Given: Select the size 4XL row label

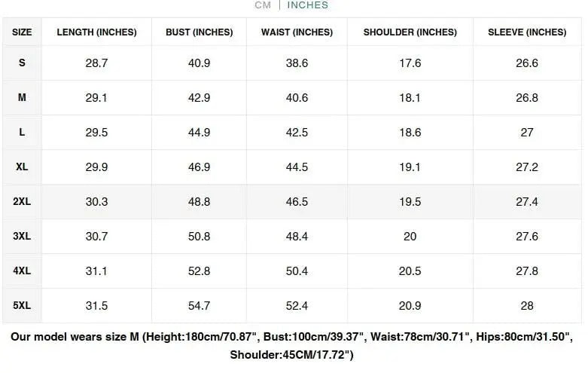Looking at the screenshot, I should point(22,271).
